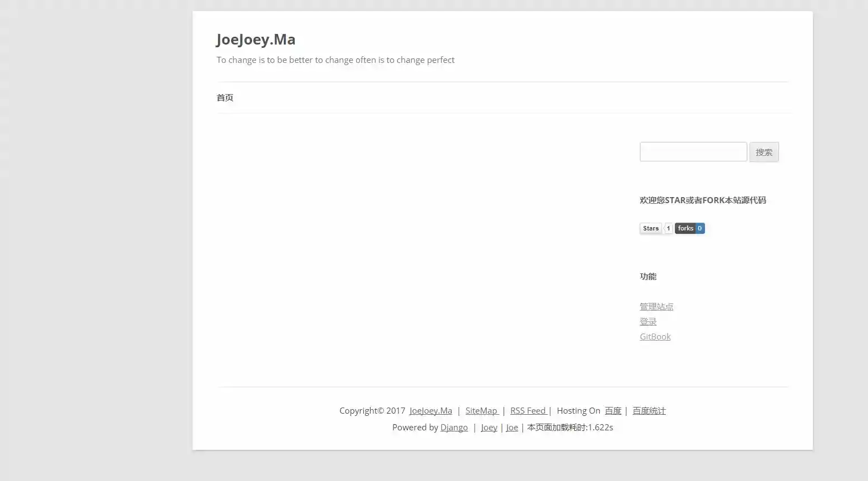This screenshot has width=868, height=481.
Task: Click the 'Powered by' footer text
Action: (x=415, y=428)
